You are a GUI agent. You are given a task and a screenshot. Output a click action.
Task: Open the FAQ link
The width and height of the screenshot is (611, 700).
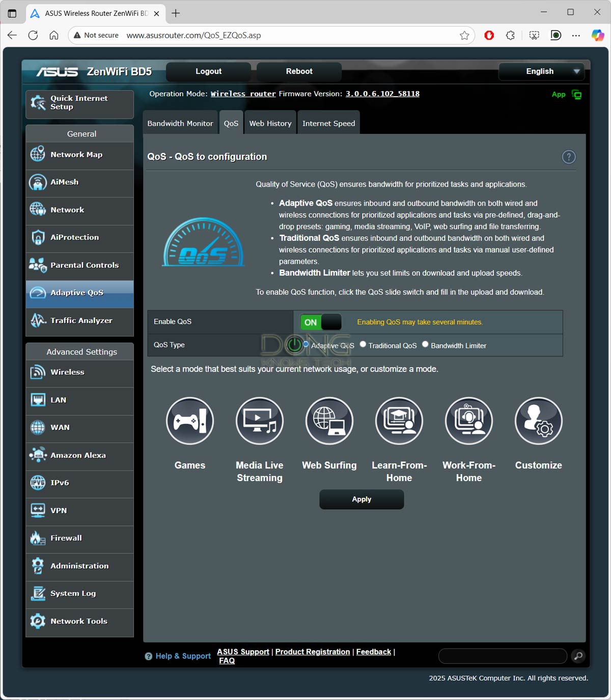pos(227,661)
